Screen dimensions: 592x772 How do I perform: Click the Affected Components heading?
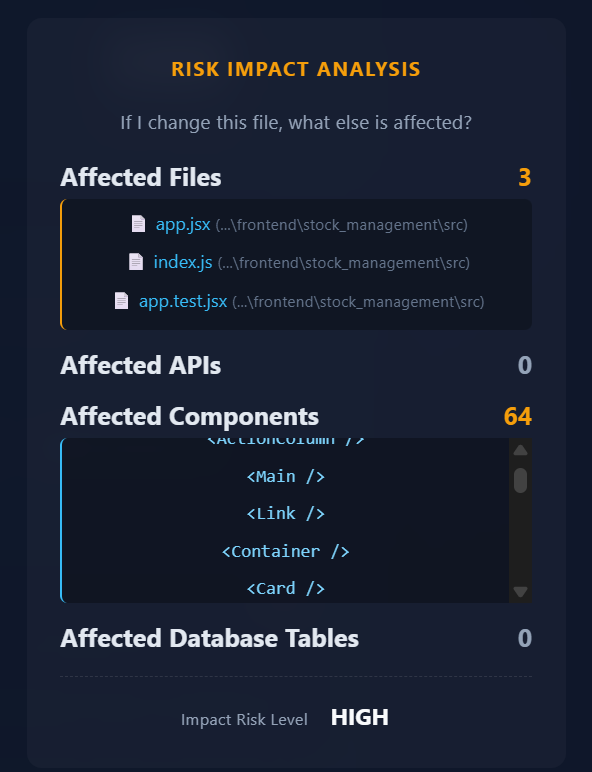point(190,417)
